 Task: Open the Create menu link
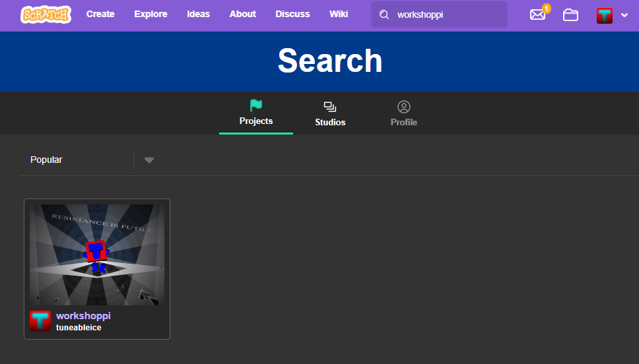[100, 15]
